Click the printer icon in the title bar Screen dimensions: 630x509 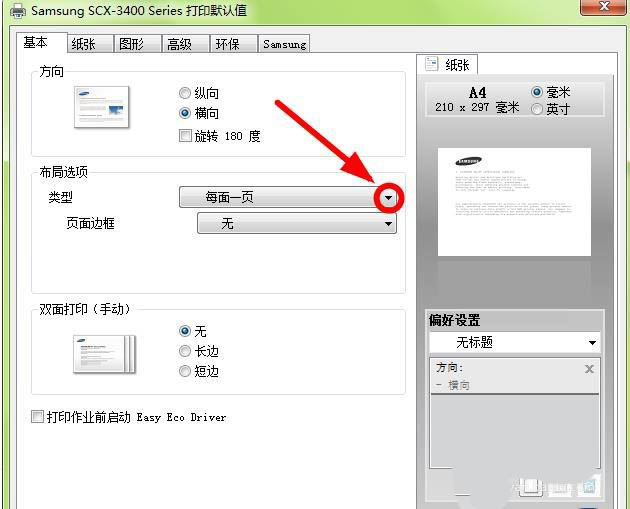(17, 11)
